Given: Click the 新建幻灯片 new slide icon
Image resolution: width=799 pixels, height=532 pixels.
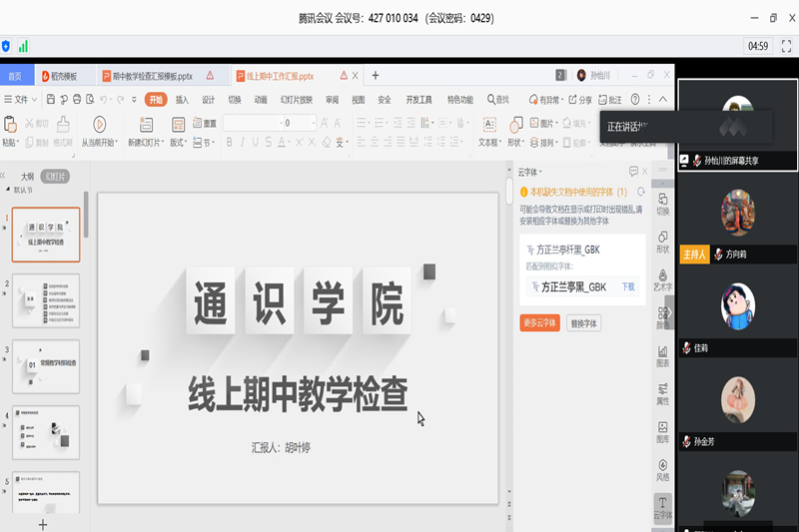Looking at the screenshot, I should click(x=146, y=124).
